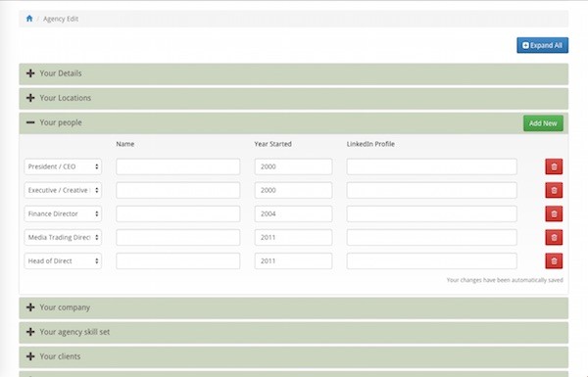
Task: Open the Media Trading Director role dropdown
Action: [x=63, y=238]
